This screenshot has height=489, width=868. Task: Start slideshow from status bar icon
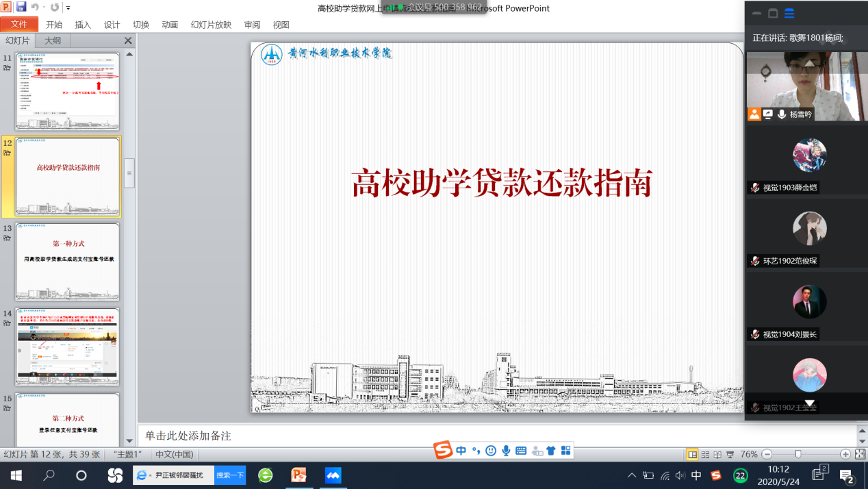pyautogui.click(x=730, y=454)
